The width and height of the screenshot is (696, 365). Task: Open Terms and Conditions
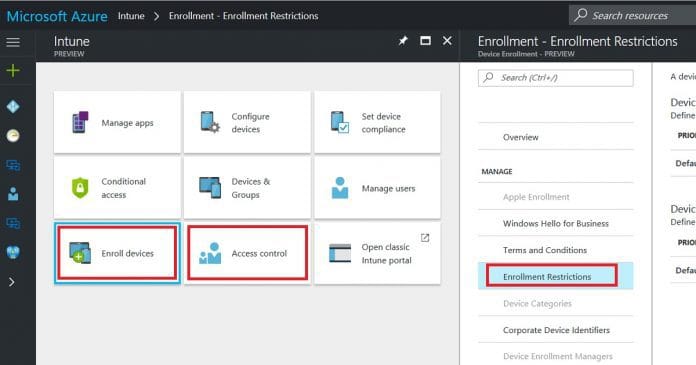(556, 250)
